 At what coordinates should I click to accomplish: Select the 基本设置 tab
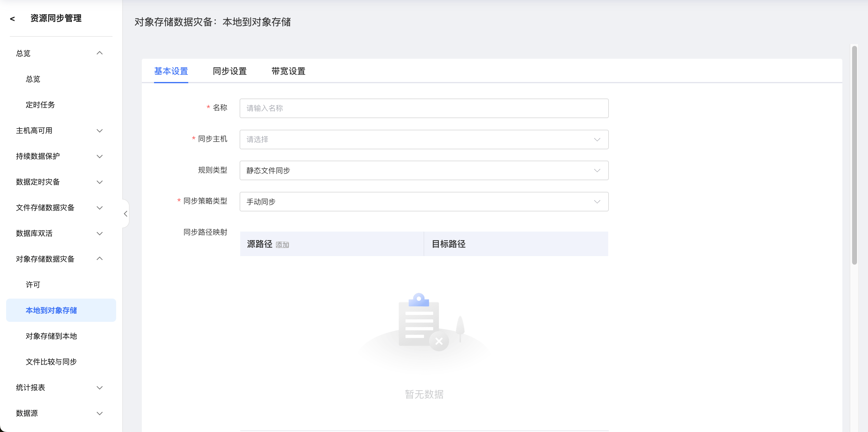click(x=171, y=71)
